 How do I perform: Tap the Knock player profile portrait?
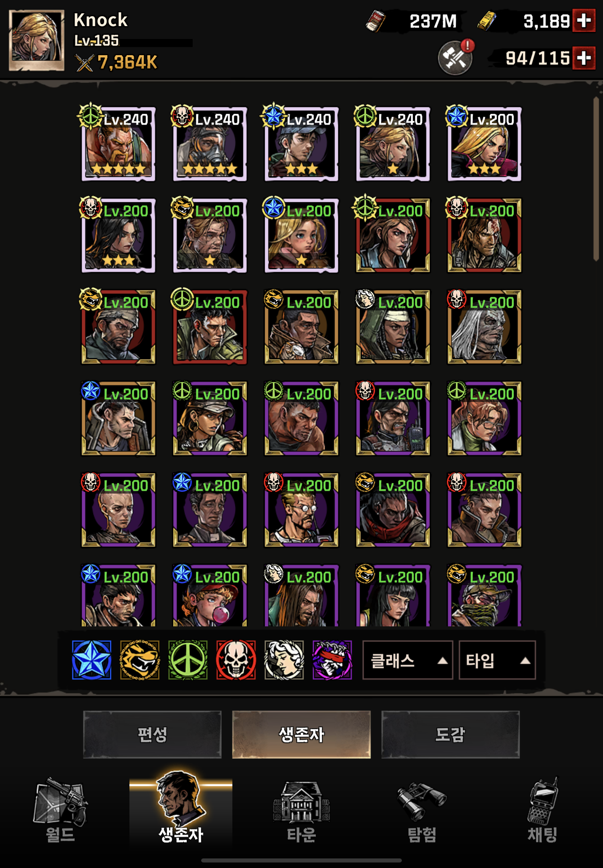[37, 40]
